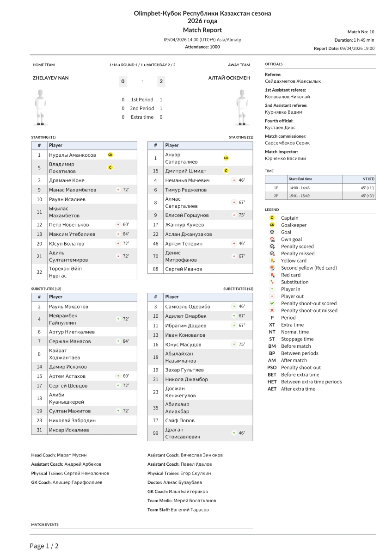Select the ZHELAYEV NAN team name
The width and height of the screenshot is (392, 555).
(x=50, y=78)
